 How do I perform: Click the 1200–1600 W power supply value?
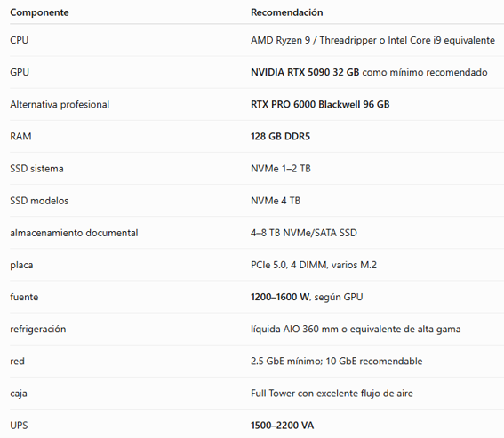tap(280, 297)
